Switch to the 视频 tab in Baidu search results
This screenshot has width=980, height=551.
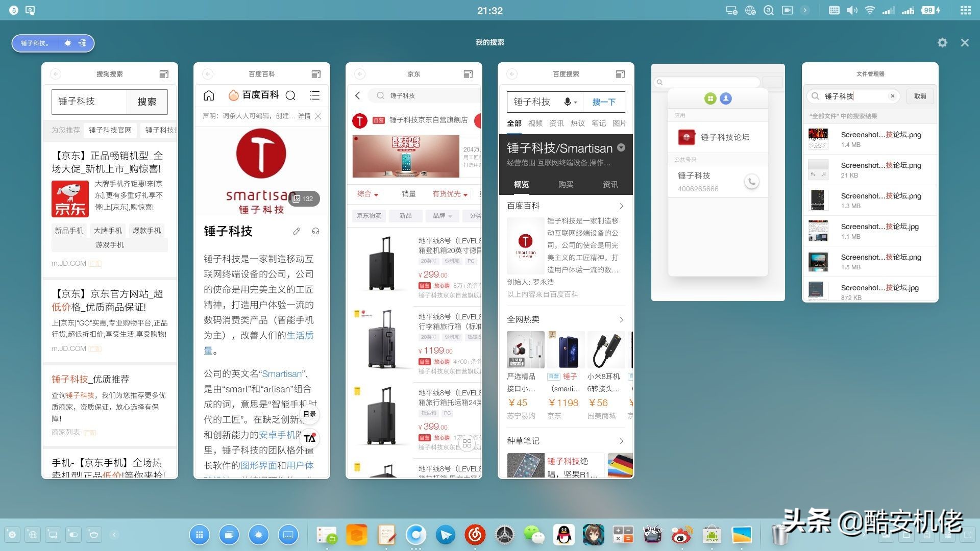tap(535, 123)
